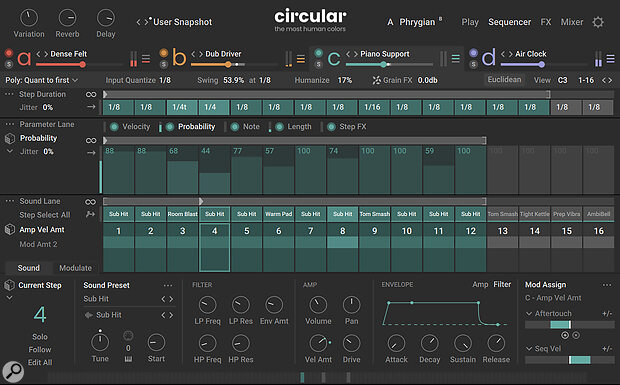
Task: Expand the Seq Vel mod section
Action: pyautogui.click(x=529, y=349)
